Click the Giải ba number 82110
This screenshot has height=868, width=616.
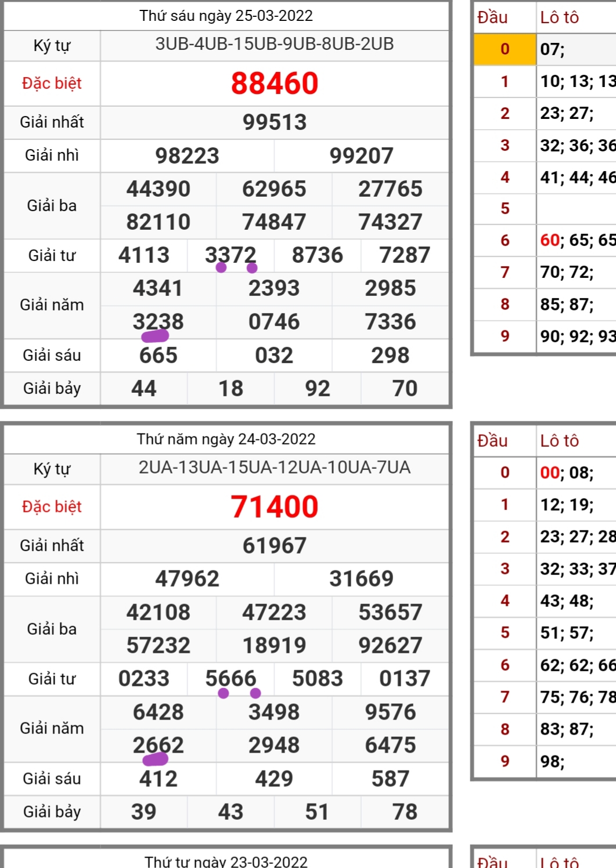158,222
